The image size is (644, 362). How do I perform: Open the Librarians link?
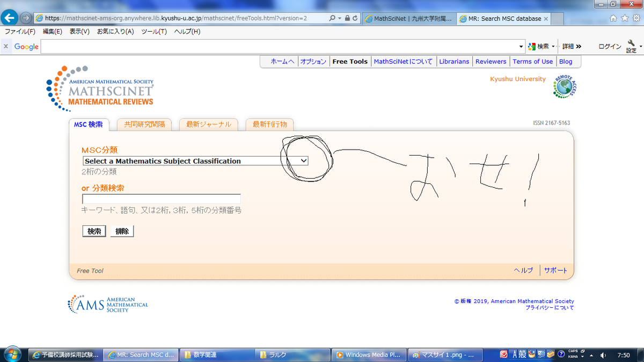(x=454, y=62)
